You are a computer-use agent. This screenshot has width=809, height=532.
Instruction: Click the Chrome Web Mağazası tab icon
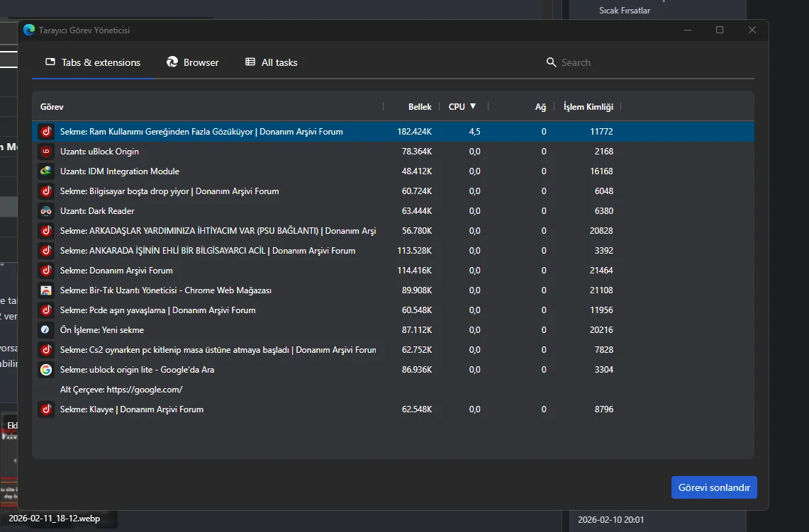[46, 290]
